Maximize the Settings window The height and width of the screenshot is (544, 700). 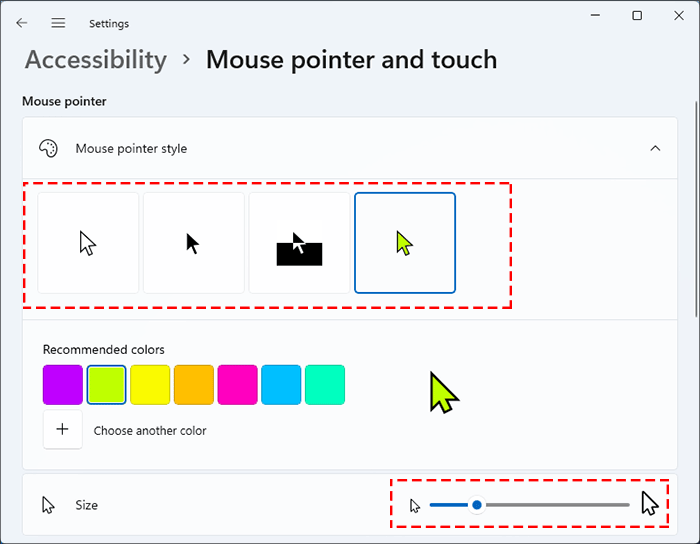pos(637,16)
